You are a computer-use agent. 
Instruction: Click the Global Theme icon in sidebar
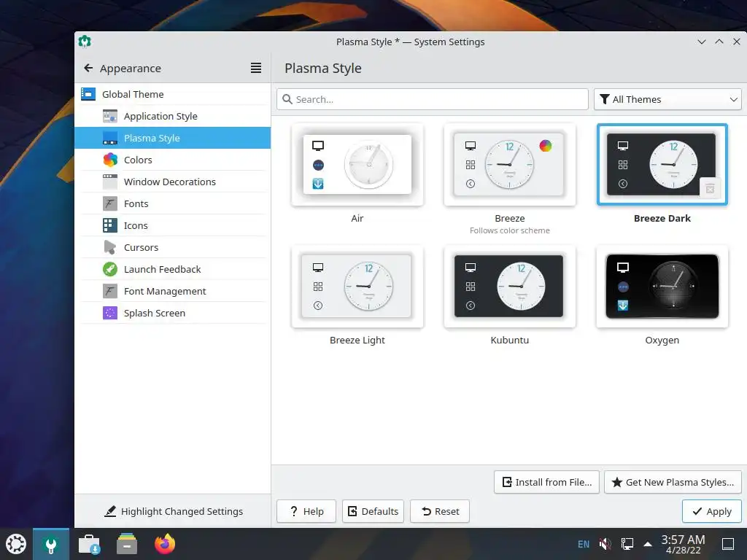click(x=88, y=94)
